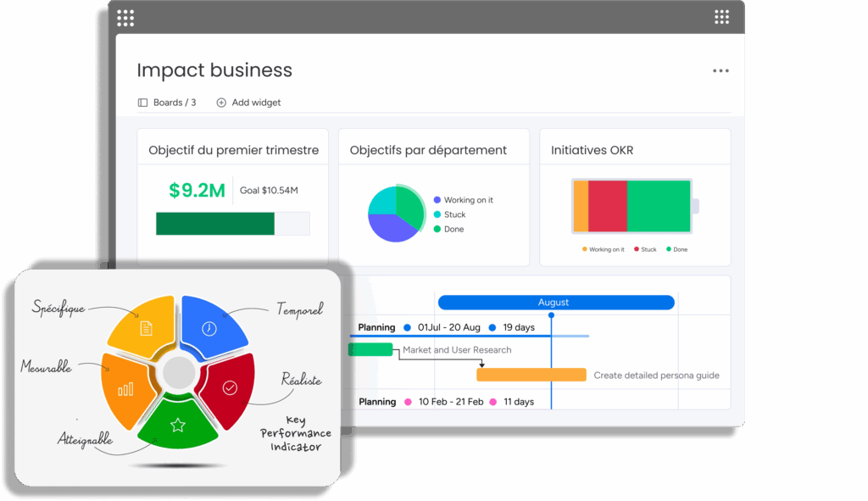Toggle Stuck legend in pie chart widget
Image resolution: width=868 pixels, height=501 pixels.
pos(449,214)
